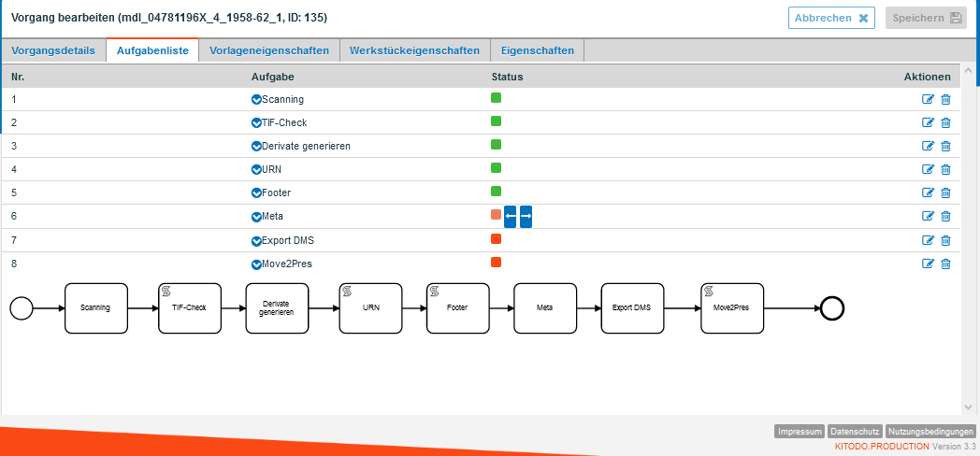Click the green status square for Scanning
This screenshot has height=456, width=980.
[x=497, y=97]
